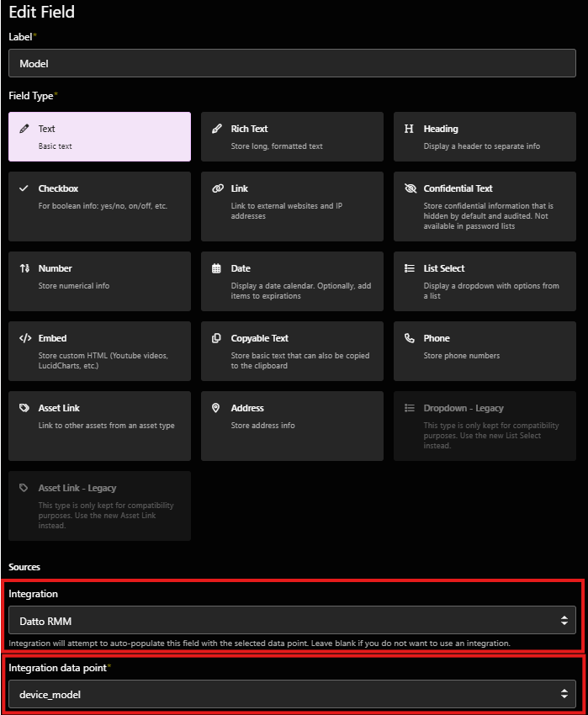The image size is (588, 715).
Task: Select the Date calendar icon
Action: pyautogui.click(x=218, y=267)
